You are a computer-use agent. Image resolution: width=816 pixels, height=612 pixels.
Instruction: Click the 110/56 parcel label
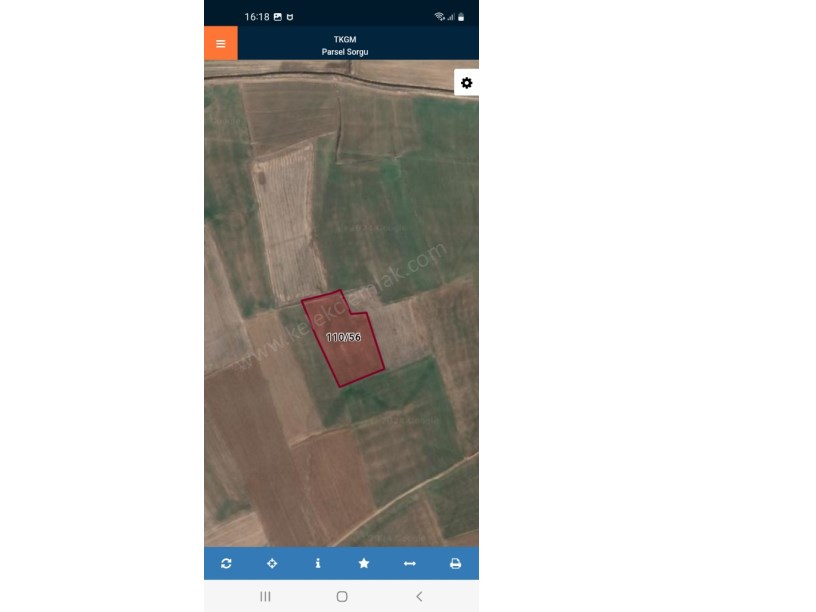click(343, 337)
